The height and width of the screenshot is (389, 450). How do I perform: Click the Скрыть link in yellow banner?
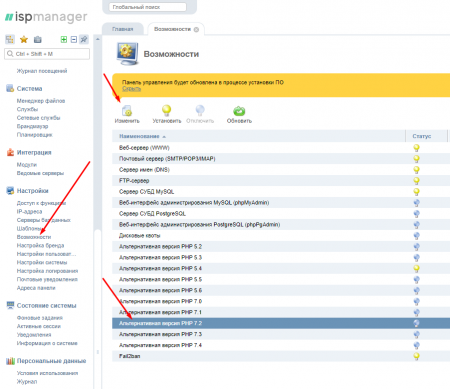pyautogui.click(x=131, y=89)
